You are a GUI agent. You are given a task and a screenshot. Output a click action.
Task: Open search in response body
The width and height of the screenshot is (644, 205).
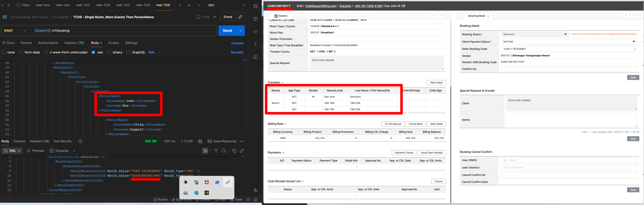[224, 151]
